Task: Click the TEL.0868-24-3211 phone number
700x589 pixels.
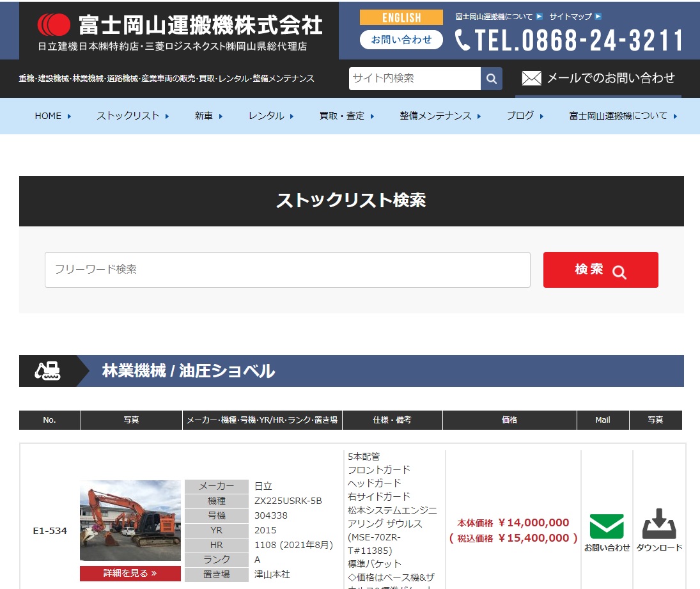Action: [579, 40]
